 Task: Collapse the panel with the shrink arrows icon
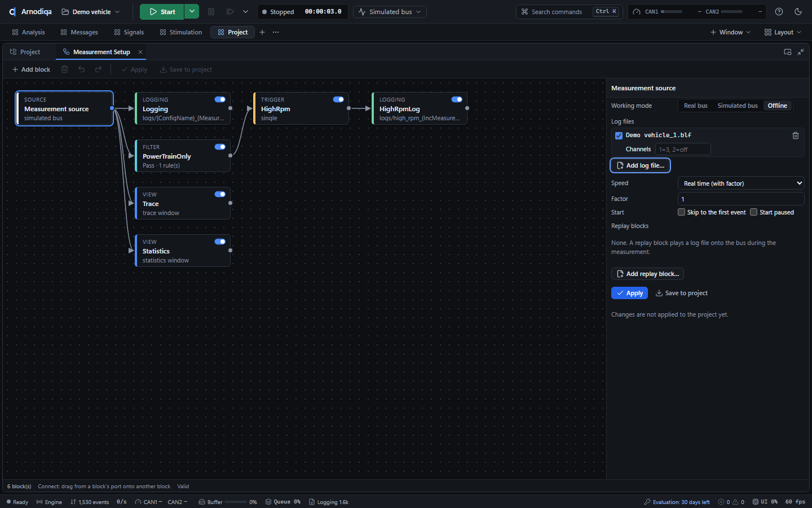(x=801, y=52)
